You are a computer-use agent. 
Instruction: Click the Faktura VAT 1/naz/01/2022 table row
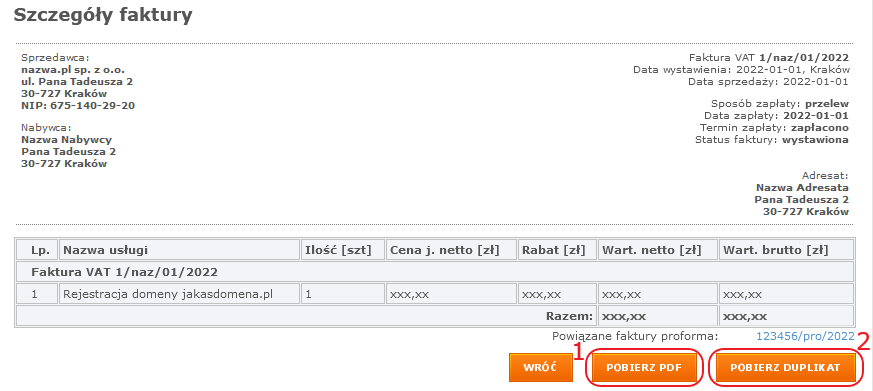[x=435, y=272]
